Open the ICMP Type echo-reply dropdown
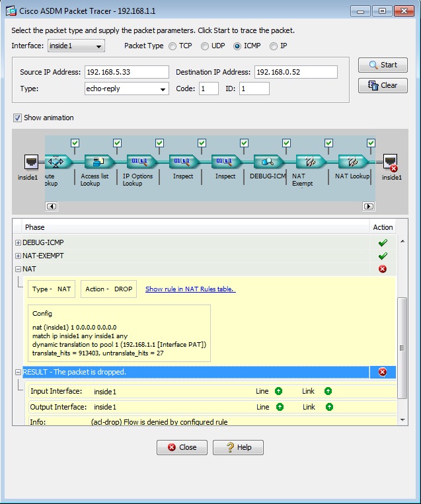Screen dimensions: 421x504 coord(127,89)
